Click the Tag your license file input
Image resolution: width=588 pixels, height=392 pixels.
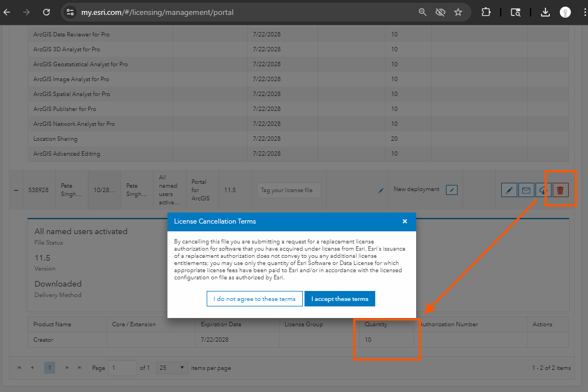[289, 190]
